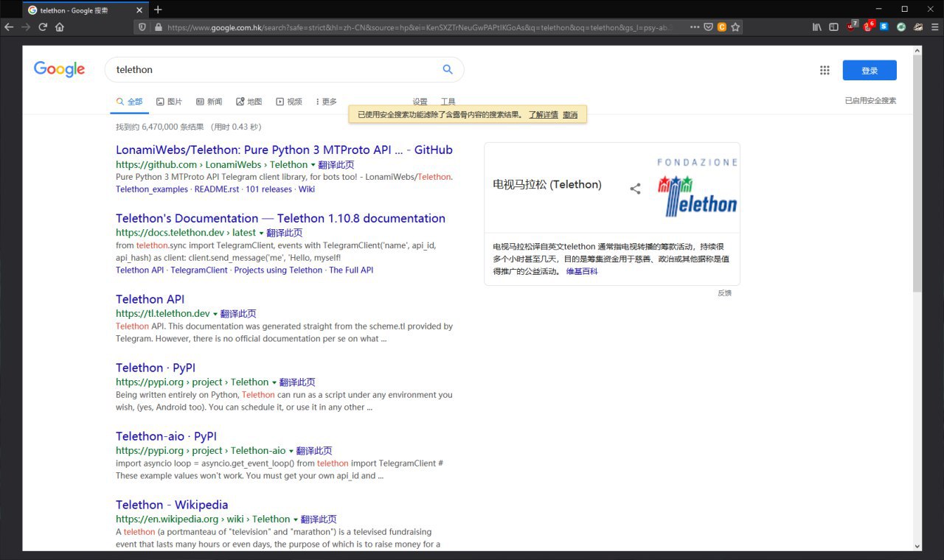
Task: Open the Wiki sitelink under GitHub result
Action: [x=306, y=189]
